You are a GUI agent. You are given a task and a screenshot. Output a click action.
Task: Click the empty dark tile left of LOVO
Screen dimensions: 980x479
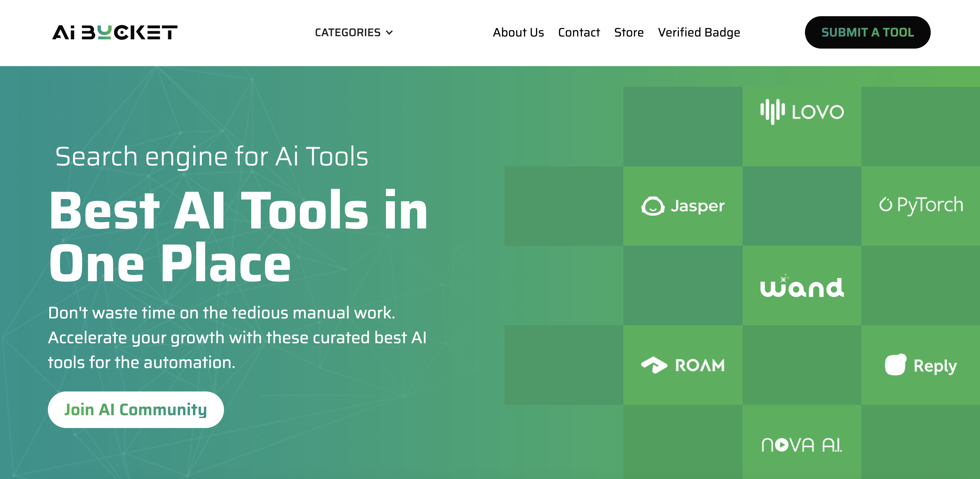click(683, 126)
